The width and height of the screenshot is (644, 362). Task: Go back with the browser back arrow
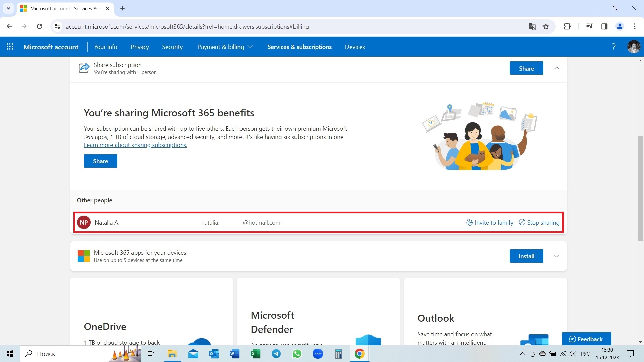9,26
